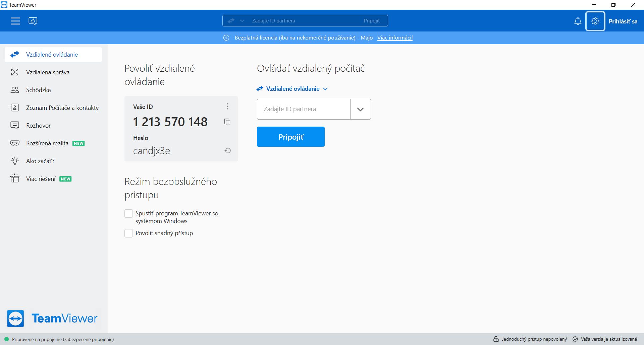Viewport: 644px width, 345px height.
Task: Click the augmented reality headset icon
Action: tap(15, 143)
